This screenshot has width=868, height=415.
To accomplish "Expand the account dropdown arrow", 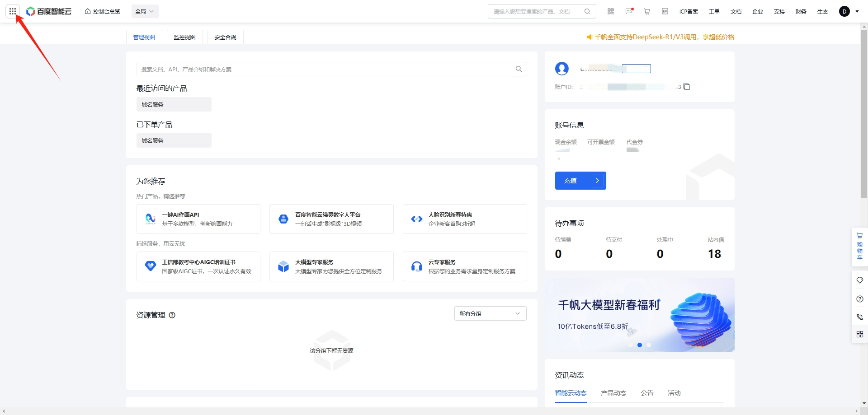I will pyautogui.click(x=857, y=11).
